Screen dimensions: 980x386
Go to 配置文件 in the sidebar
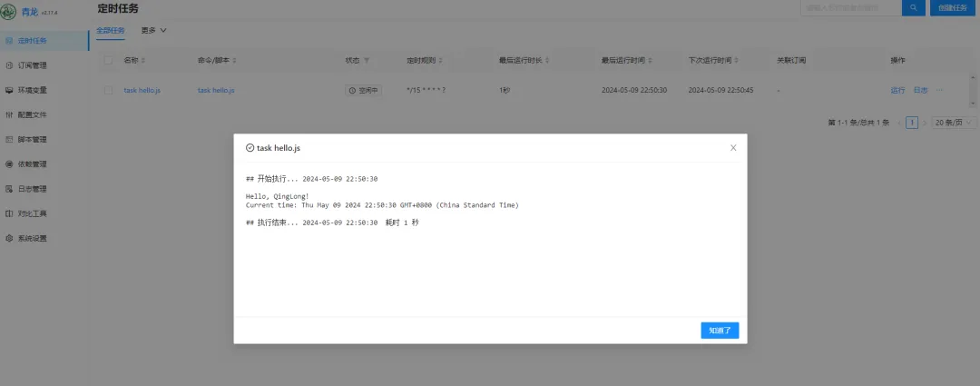[32, 115]
